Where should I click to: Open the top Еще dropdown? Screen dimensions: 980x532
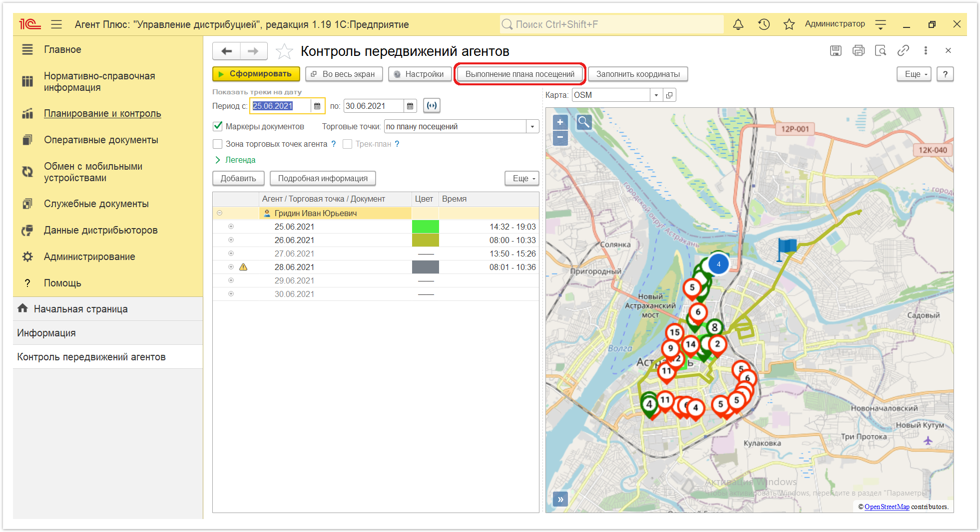pyautogui.click(x=914, y=74)
